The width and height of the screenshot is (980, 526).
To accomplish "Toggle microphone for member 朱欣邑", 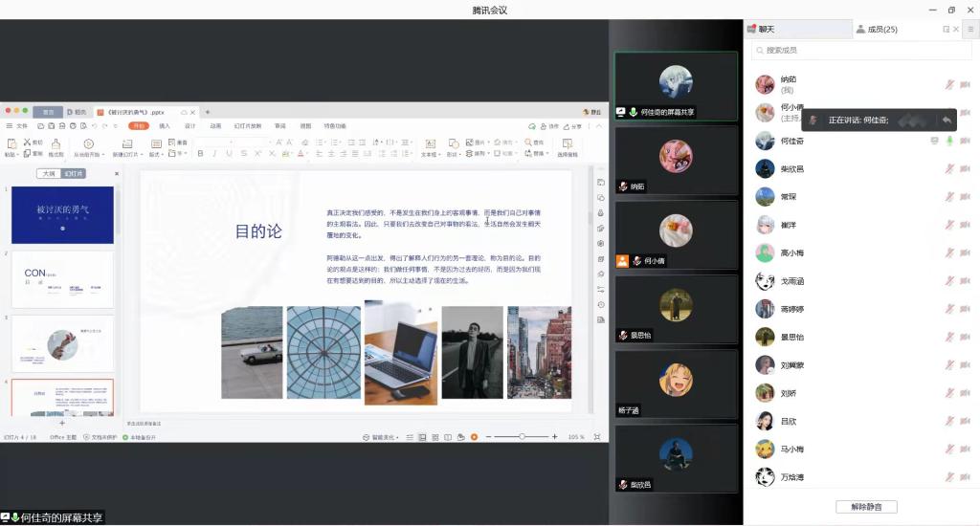I will [949, 168].
